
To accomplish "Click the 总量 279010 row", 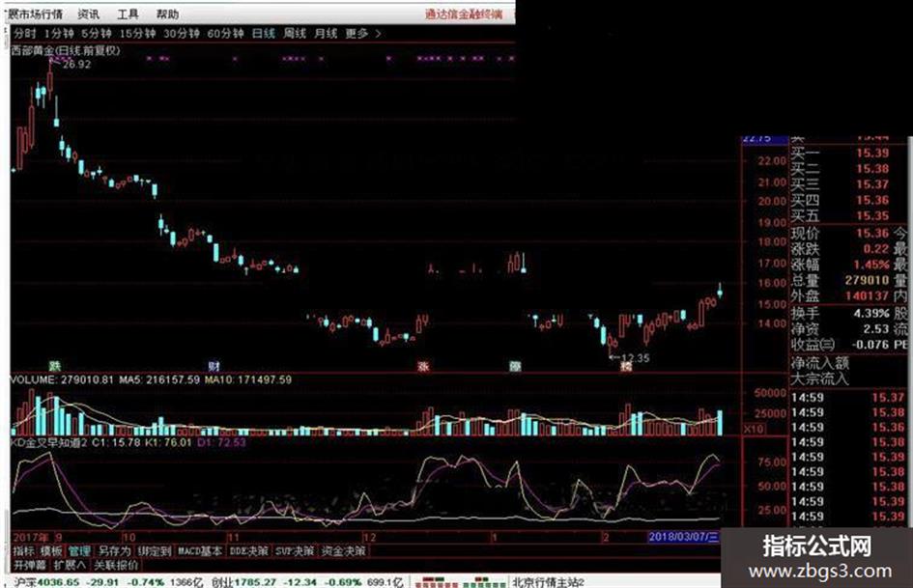I will pos(841,281).
